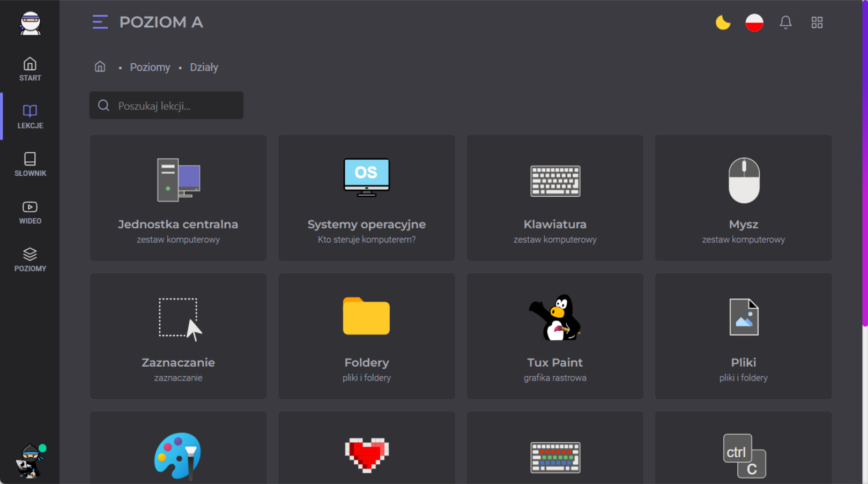Image resolution: width=868 pixels, height=484 pixels.
Task: Click the ninja logo in the sidebar
Action: [30, 23]
